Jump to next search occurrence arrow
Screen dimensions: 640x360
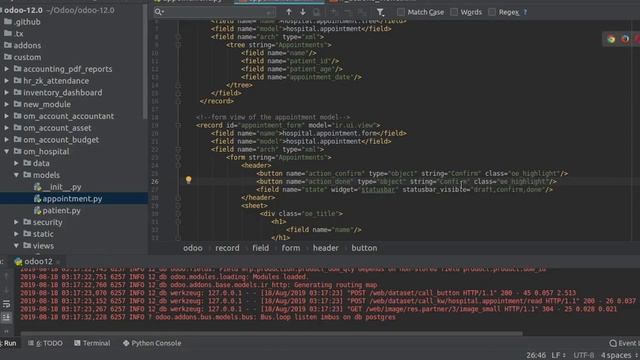[x=302, y=12]
